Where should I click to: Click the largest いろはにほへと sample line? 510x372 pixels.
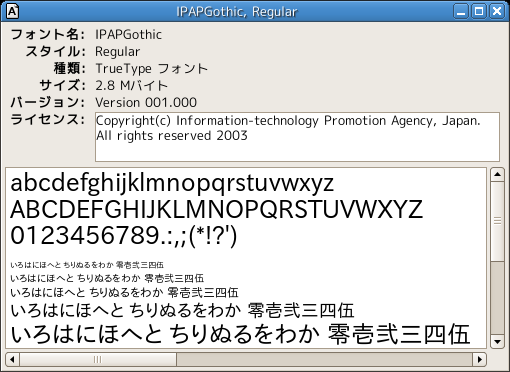point(240,334)
